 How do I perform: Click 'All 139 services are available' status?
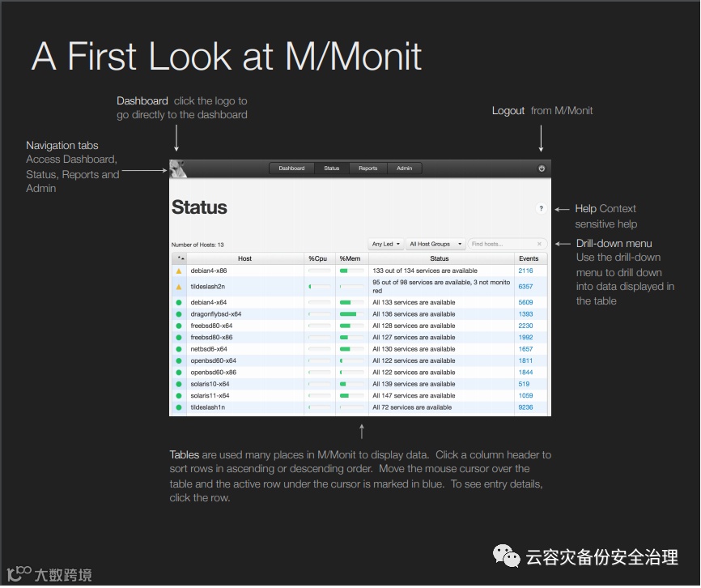click(x=414, y=384)
